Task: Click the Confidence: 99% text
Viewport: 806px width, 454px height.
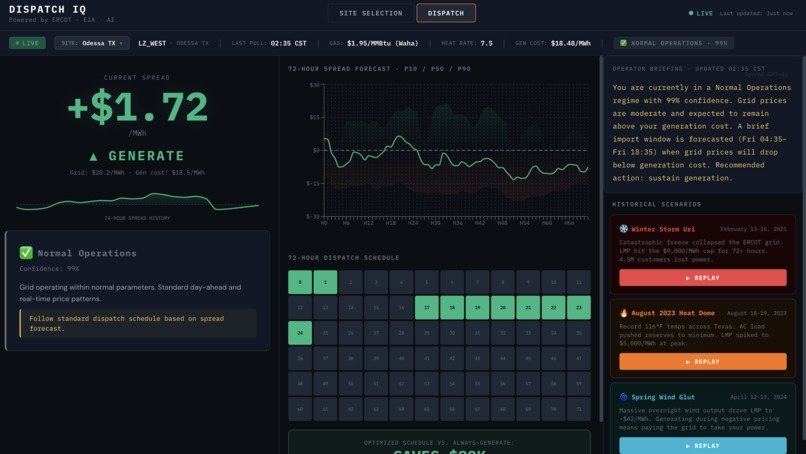Action: coord(49,268)
